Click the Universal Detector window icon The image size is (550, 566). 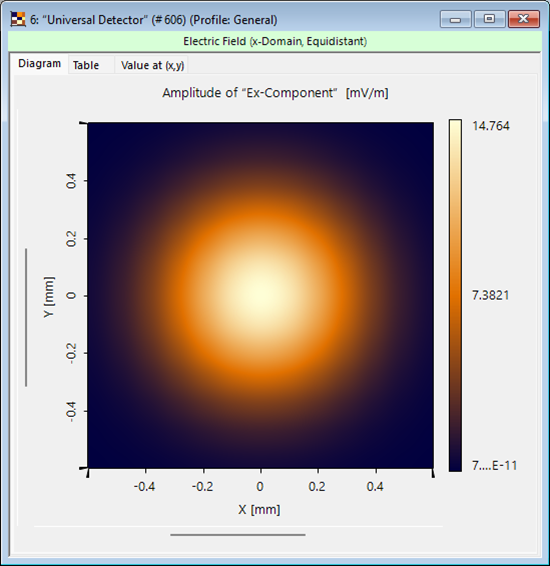(18, 19)
